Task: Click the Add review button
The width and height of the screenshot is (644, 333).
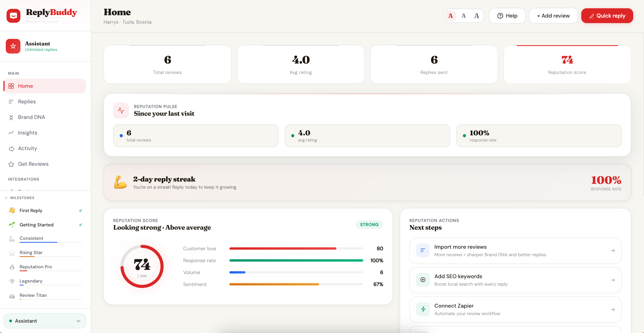Action: coord(553,16)
